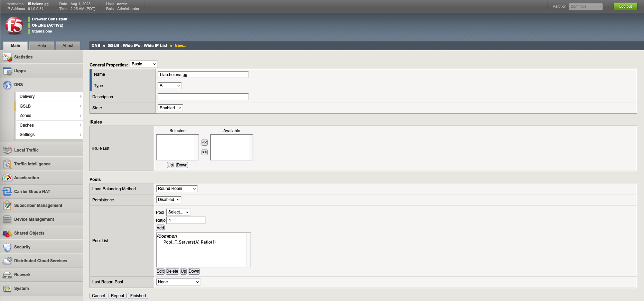This screenshot has width=644, height=301.
Task: Click the Carrier Grade NAT icon
Action: (x=7, y=192)
